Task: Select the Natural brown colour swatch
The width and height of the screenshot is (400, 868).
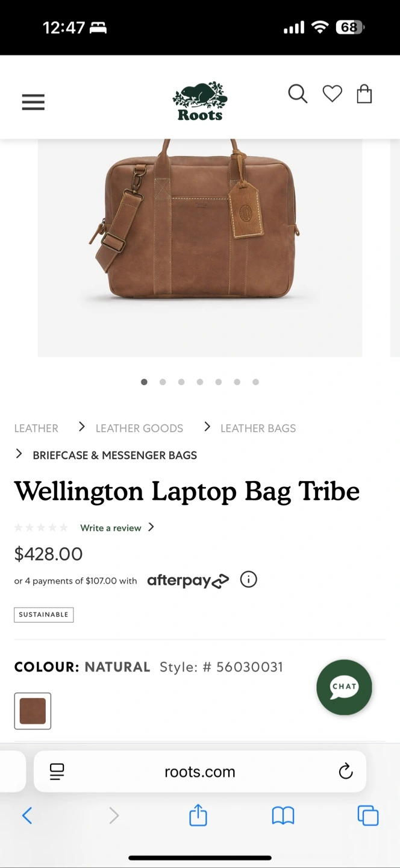Action: pyautogui.click(x=33, y=711)
